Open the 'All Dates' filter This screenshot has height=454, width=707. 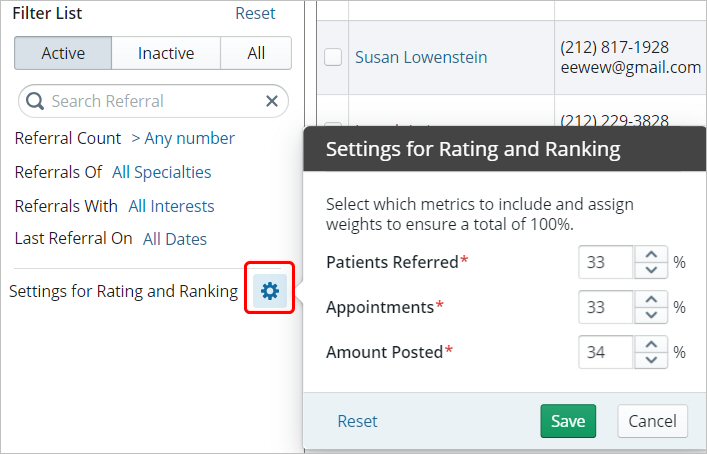pyautogui.click(x=175, y=239)
